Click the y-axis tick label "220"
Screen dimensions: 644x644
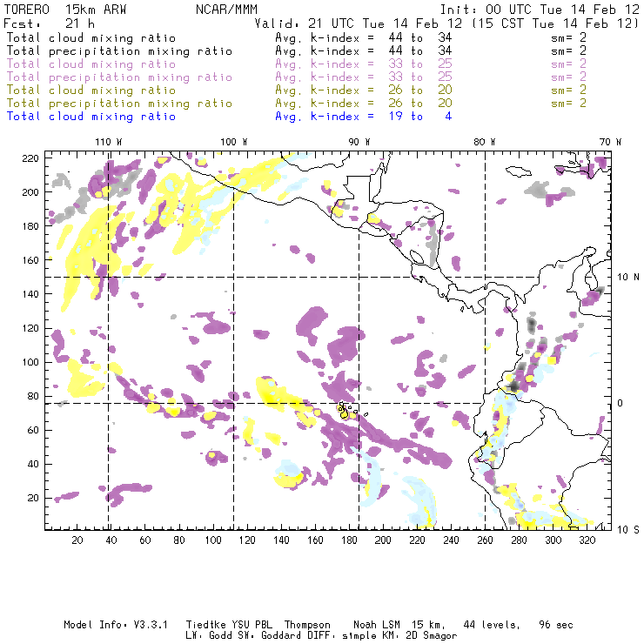[30, 158]
